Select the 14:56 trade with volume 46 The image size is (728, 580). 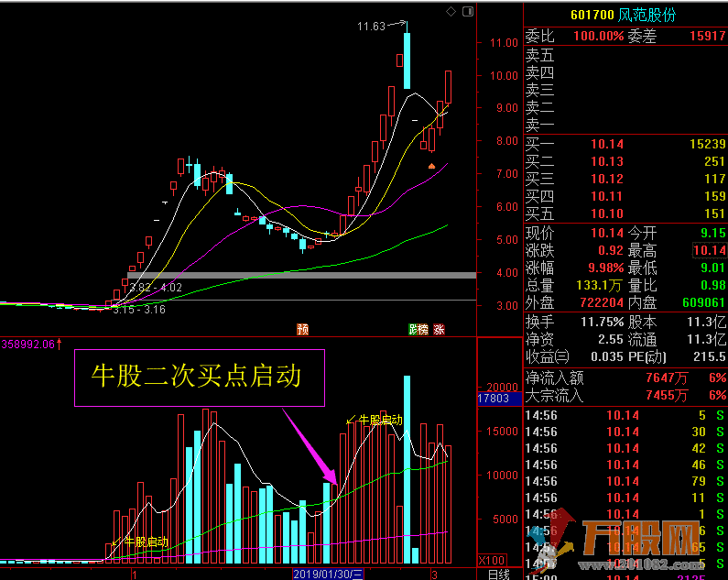(x=625, y=465)
